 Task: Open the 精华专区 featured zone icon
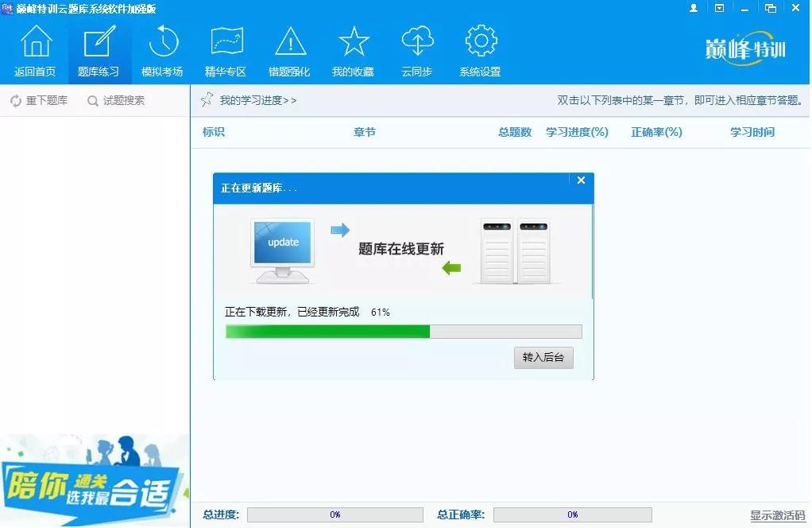(226, 49)
